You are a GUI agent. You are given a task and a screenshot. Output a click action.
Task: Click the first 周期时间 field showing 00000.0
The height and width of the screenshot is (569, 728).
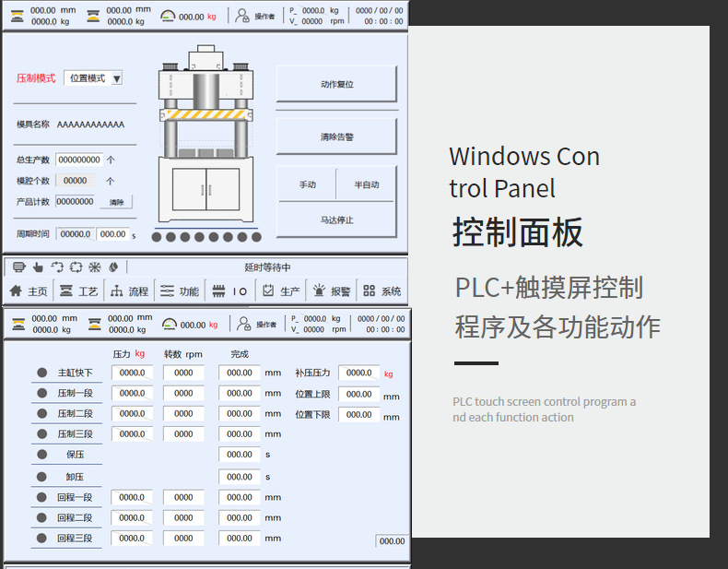[76, 234]
